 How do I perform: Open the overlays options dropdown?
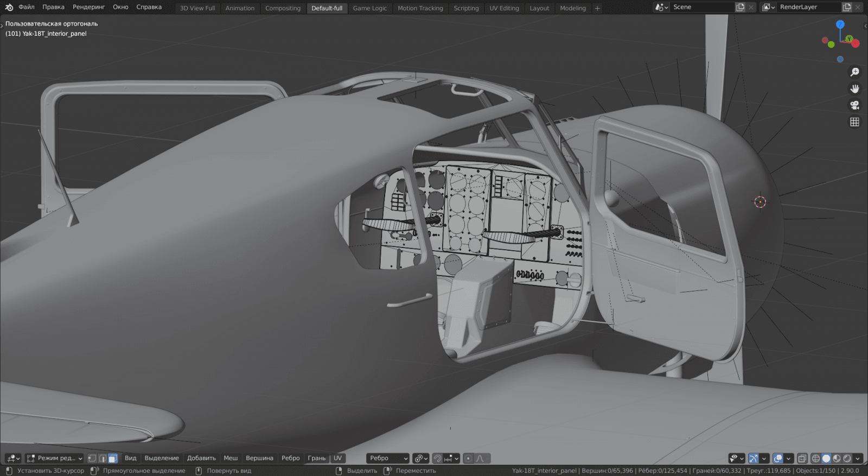(788, 459)
